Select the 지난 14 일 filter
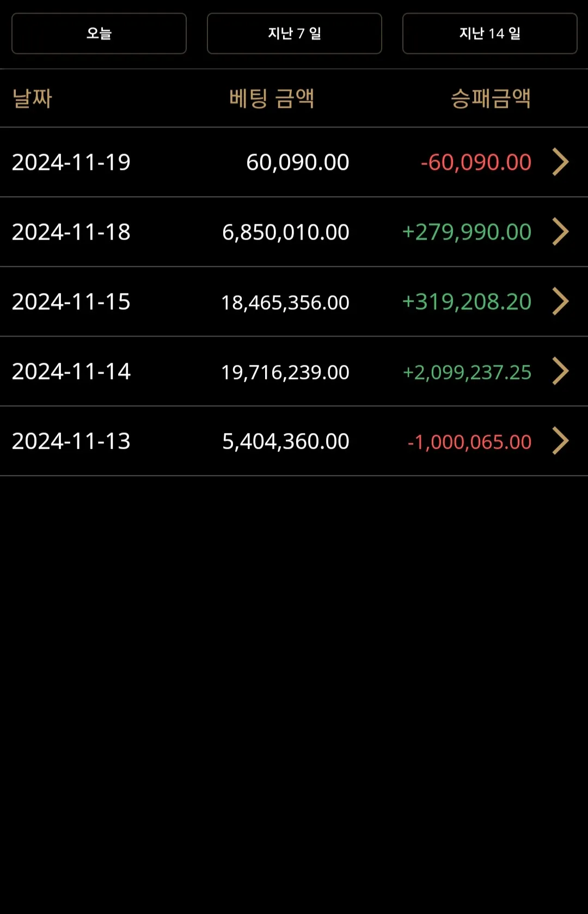Image resolution: width=588 pixels, height=914 pixels. [490, 34]
